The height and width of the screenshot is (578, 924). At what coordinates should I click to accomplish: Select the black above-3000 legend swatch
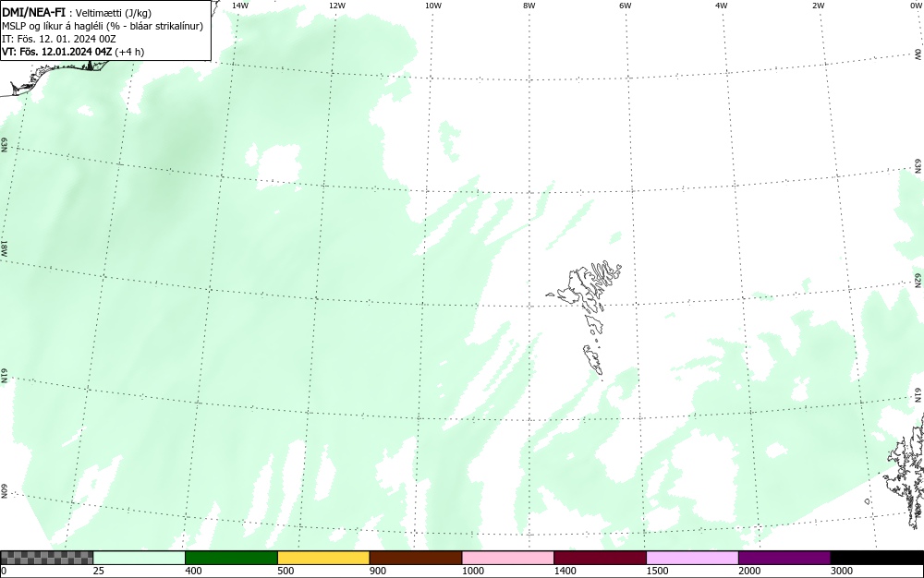click(x=877, y=558)
